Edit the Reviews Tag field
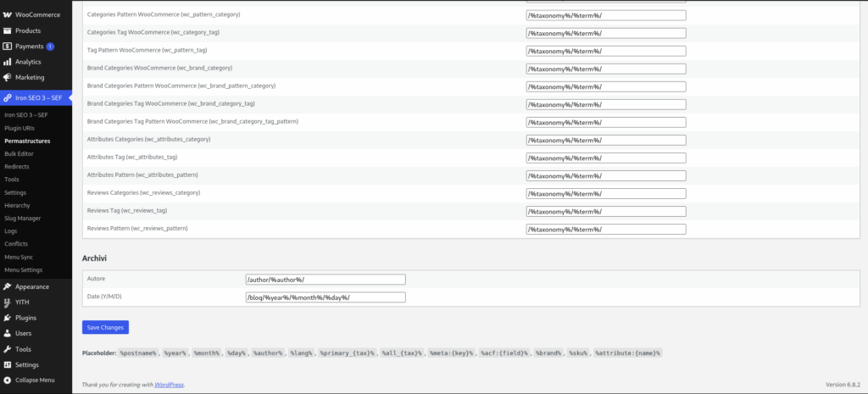This screenshot has height=394, width=868. (605, 211)
